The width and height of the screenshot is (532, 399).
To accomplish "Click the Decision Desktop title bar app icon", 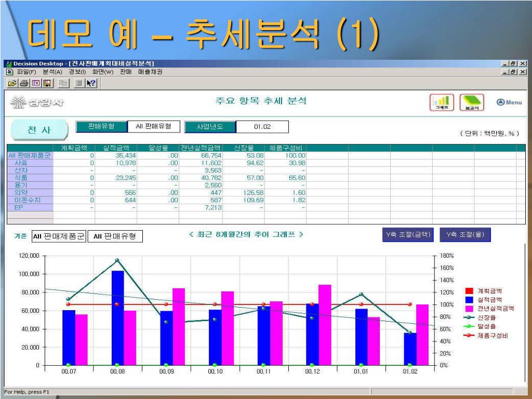I will pos(9,63).
